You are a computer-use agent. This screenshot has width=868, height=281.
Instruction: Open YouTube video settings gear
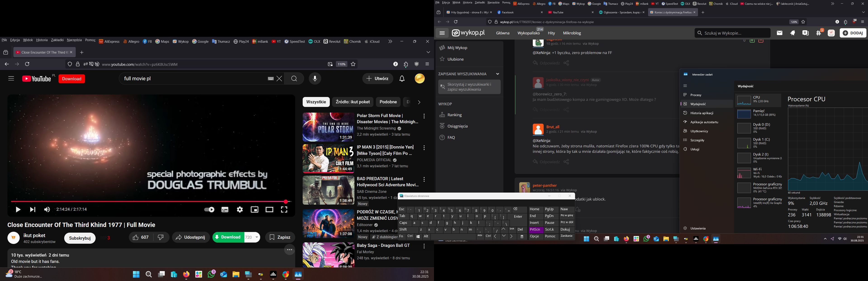pos(240,210)
